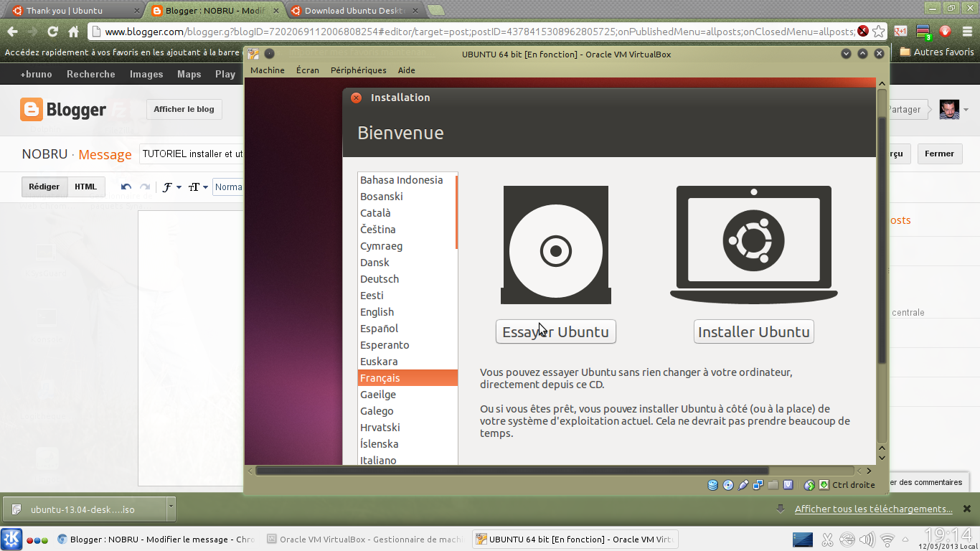The height and width of the screenshot is (551, 980).
Task: Click the scissors Klipper tray icon
Action: coord(827,540)
